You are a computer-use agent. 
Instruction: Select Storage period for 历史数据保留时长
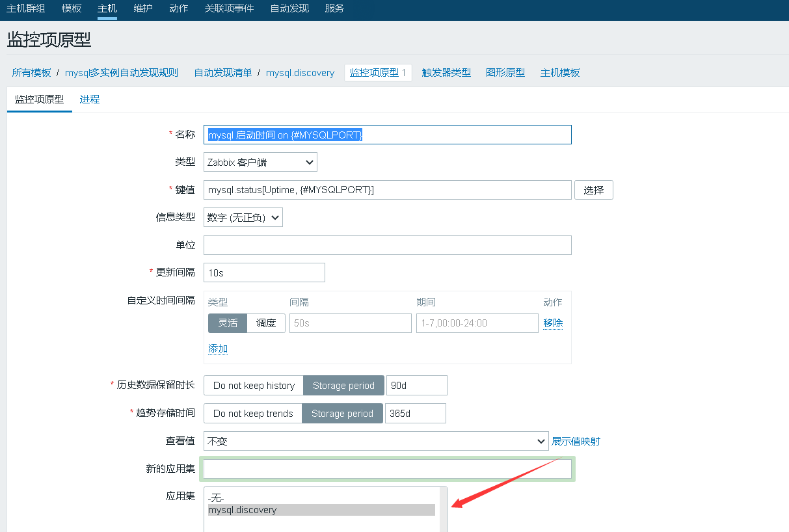point(343,385)
